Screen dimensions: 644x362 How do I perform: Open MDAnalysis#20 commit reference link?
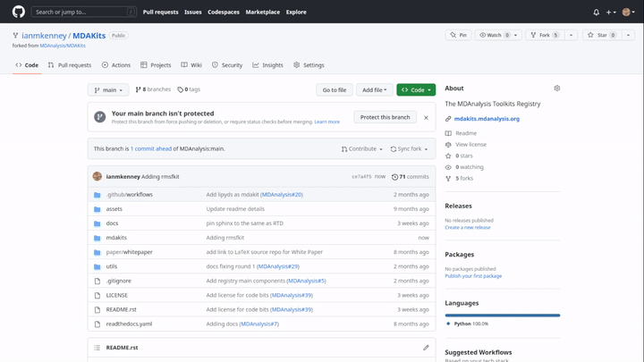click(x=282, y=195)
